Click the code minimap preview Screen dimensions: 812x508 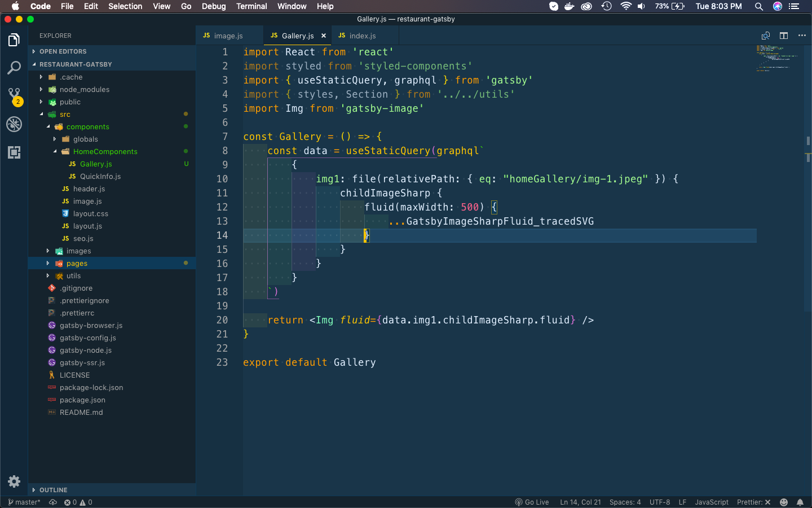pyautogui.click(x=779, y=58)
